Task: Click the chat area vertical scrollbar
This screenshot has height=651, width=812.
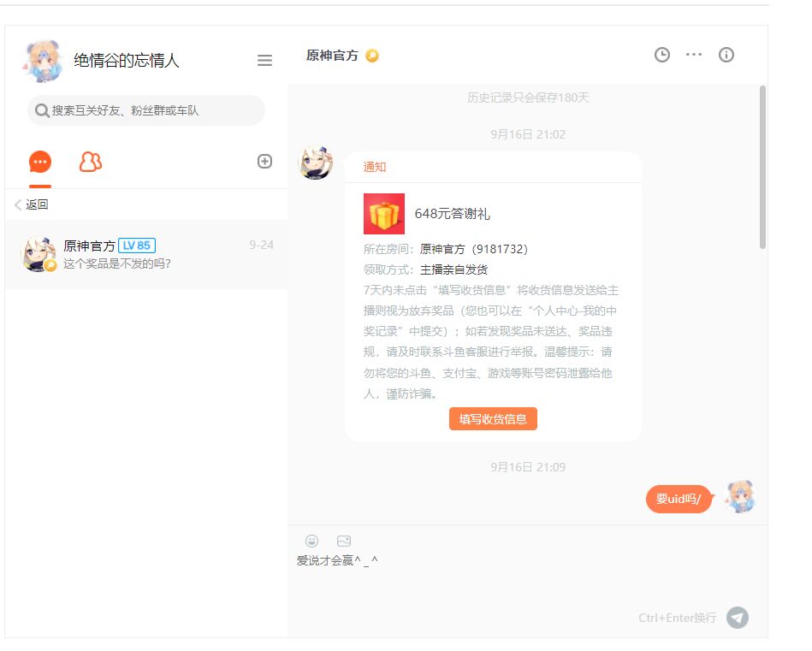Action: point(762,168)
